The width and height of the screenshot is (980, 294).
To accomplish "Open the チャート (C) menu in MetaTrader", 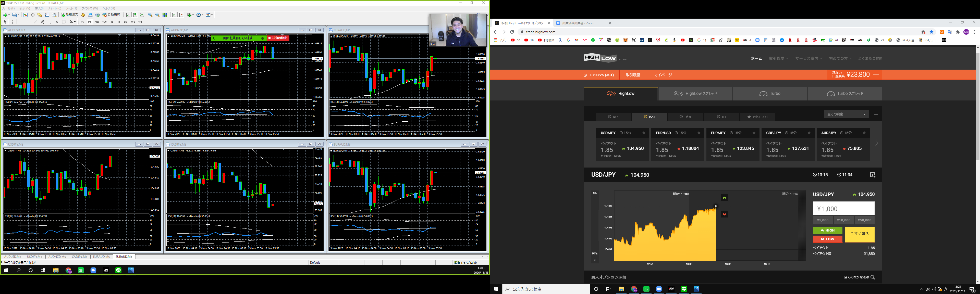I will click(55, 8).
